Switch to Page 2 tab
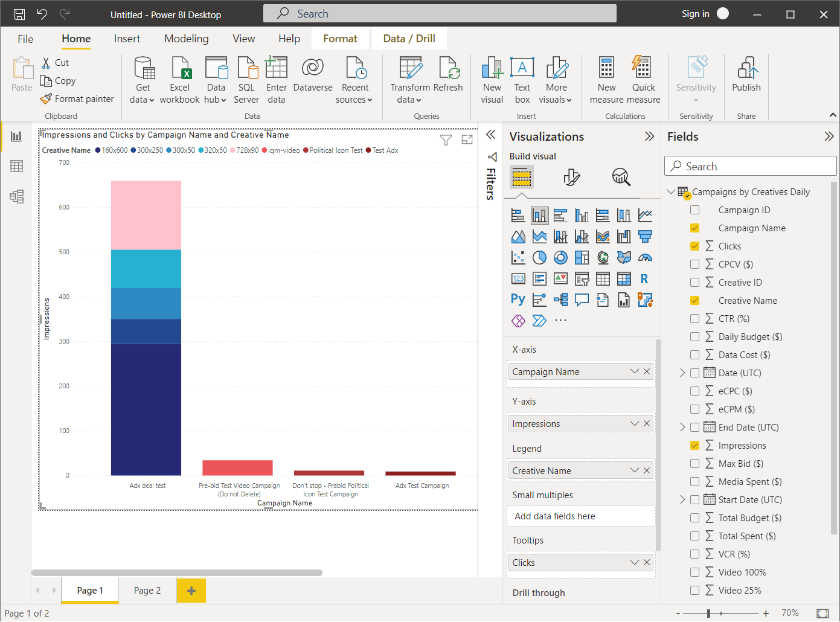 click(x=147, y=591)
